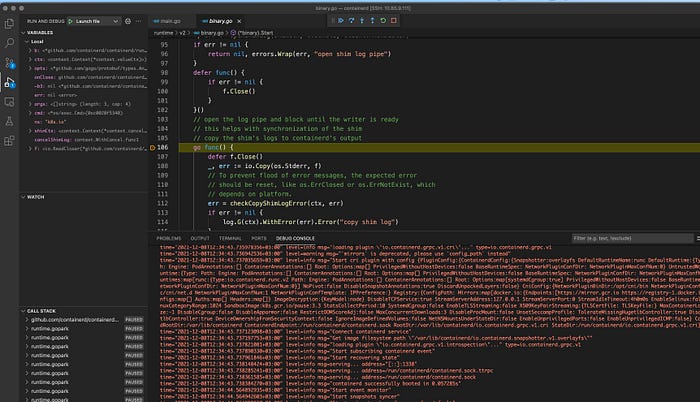Image resolution: width=700 pixels, height=402 pixels.
Task: Open the PROBLEMS panel tab
Action: click(x=169, y=239)
